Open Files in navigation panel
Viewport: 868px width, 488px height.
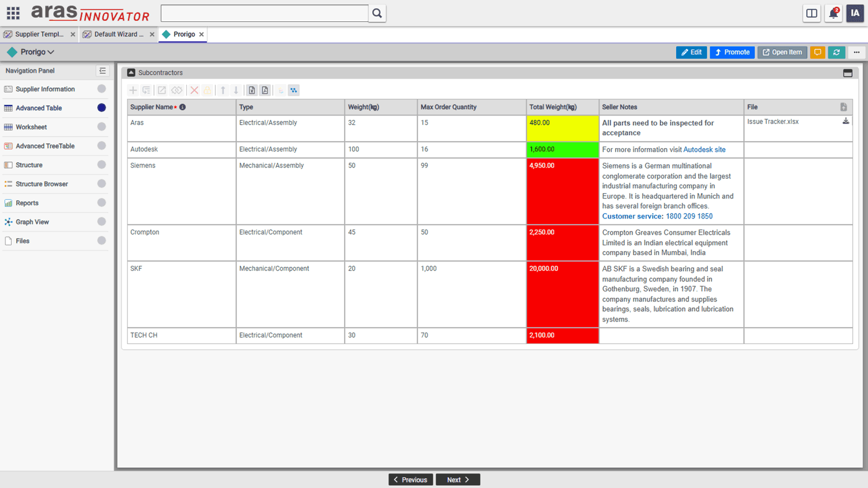click(22, 241)
